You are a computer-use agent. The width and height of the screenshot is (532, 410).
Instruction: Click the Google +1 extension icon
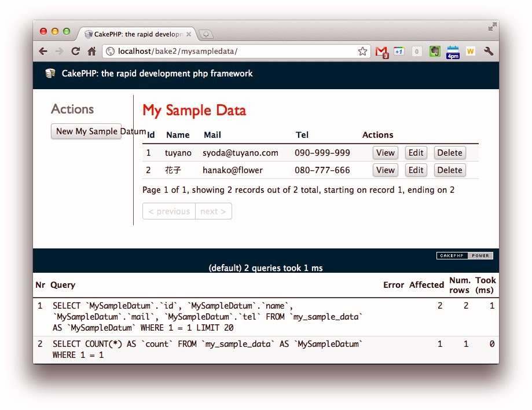pyautogui.click(x=398, y=52)
